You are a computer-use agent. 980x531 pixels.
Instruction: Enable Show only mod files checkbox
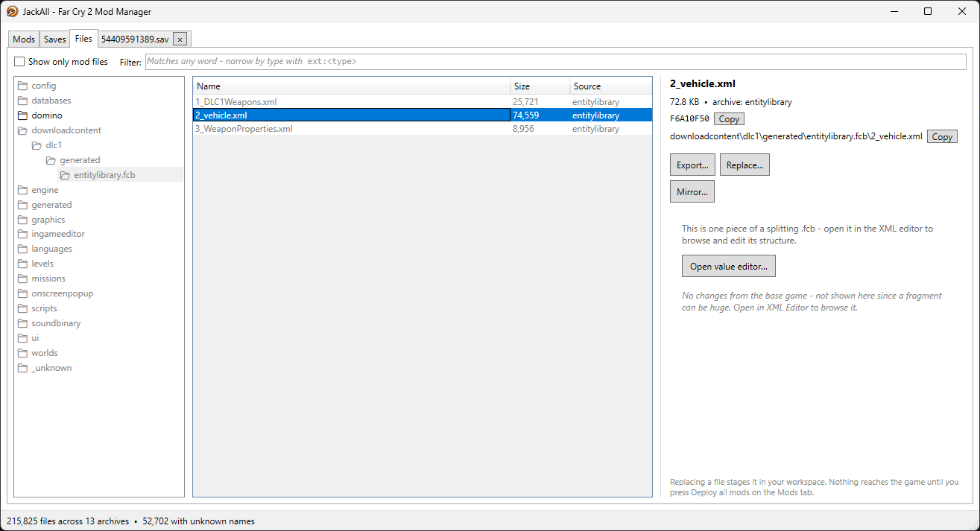[19, 62]
